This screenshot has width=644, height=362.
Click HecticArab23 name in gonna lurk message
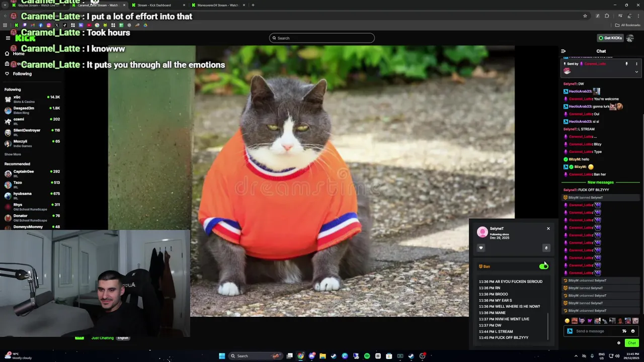tap(581, 107)
